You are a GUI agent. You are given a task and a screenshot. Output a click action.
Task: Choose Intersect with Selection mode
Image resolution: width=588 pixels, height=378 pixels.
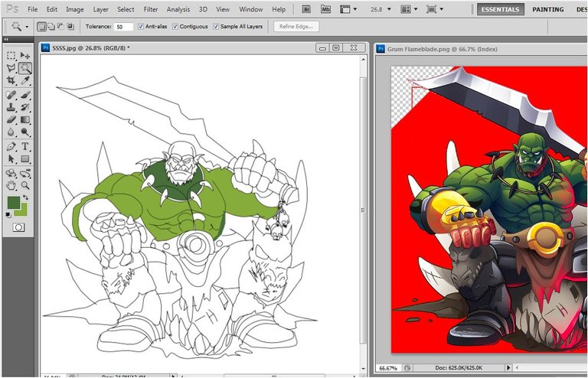pyautogui.click(x=70, y=27)
